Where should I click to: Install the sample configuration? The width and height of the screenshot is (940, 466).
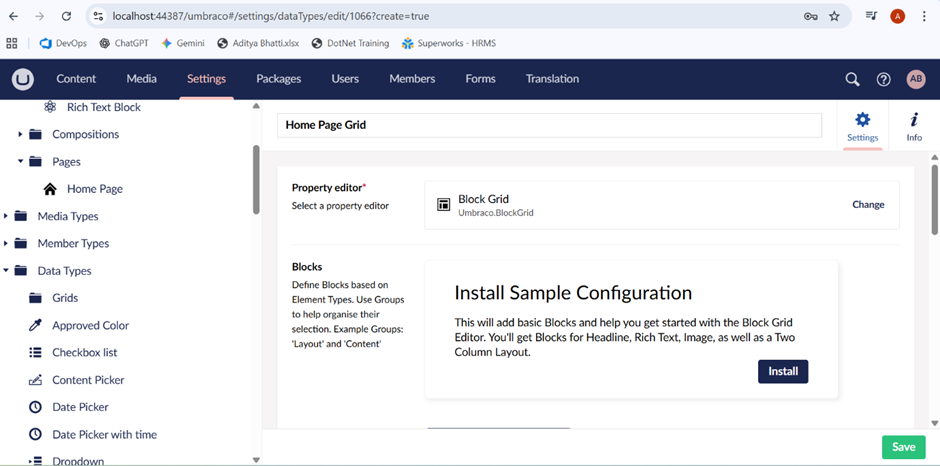[x=782, y=371]
